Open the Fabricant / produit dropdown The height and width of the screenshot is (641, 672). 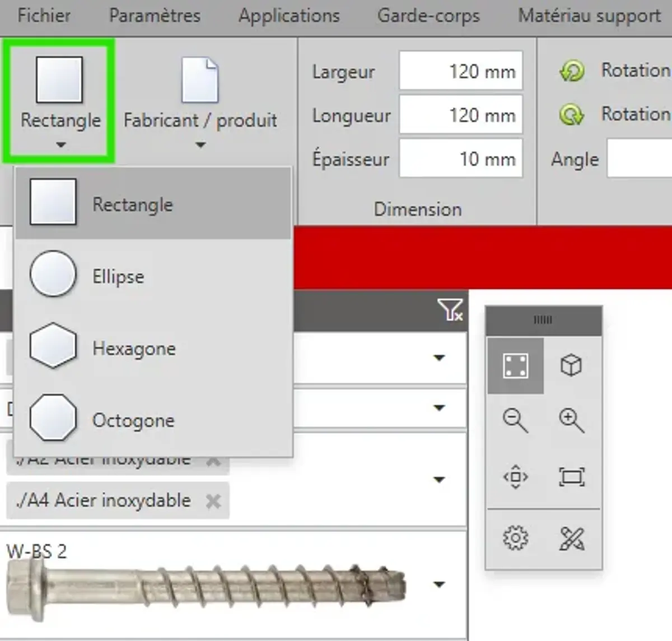point(200,104)
